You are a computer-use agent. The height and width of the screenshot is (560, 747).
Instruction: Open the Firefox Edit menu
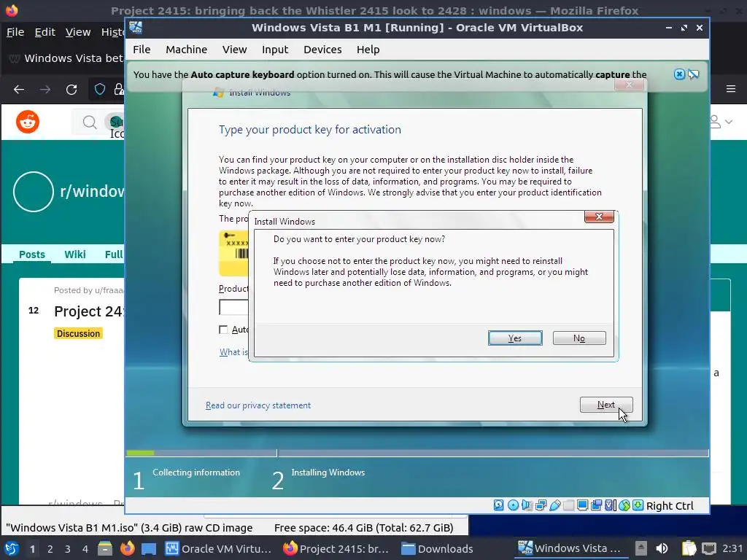[44, 32]
